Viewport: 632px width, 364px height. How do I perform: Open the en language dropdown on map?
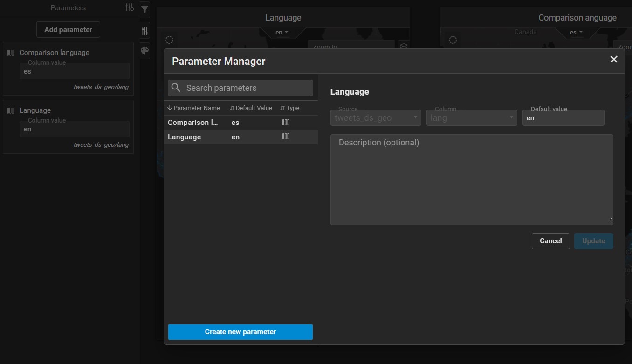click(282, 33)
